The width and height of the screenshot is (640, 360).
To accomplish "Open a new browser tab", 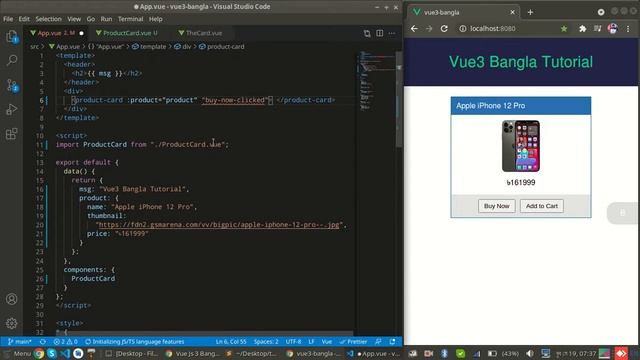I will tap(530, 12).
